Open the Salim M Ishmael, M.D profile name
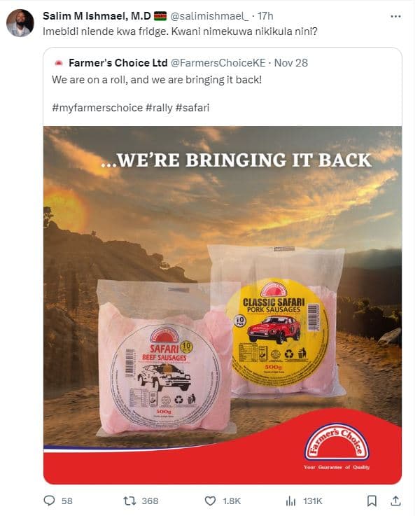 tap(97, 16)
